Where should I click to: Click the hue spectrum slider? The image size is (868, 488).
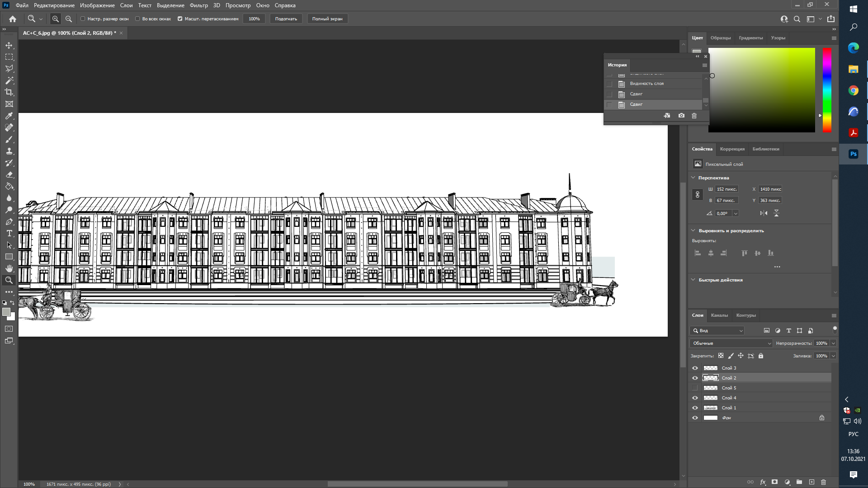click(x=827, y=90)
